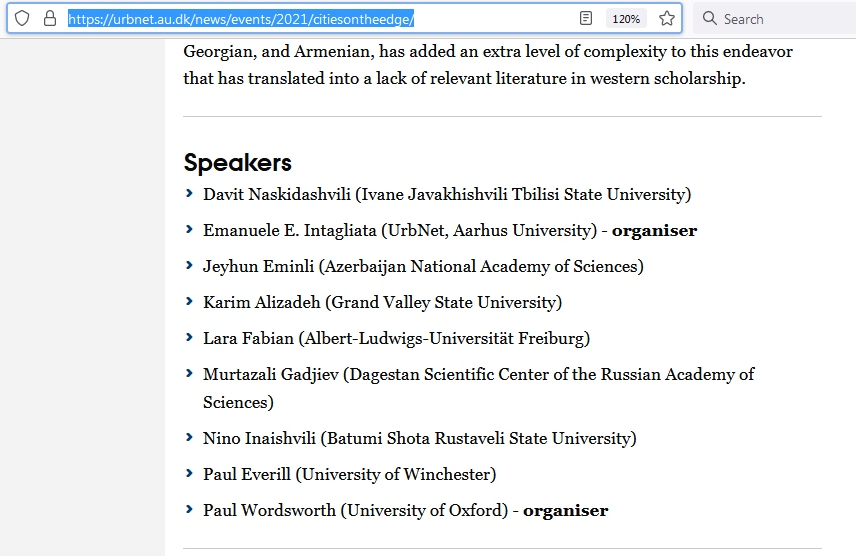Open site information via the padlock icon
Screen dimensions: 856x556
(50, 18)
